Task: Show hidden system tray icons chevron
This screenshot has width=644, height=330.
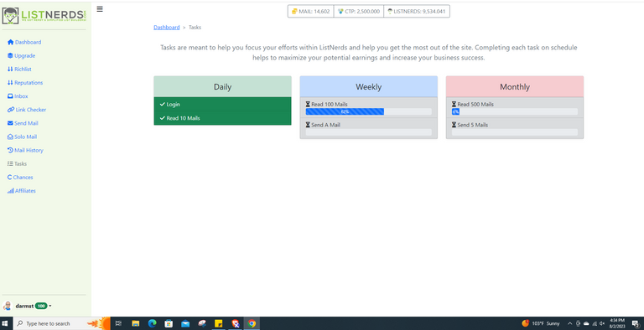Action: (569, 323)
